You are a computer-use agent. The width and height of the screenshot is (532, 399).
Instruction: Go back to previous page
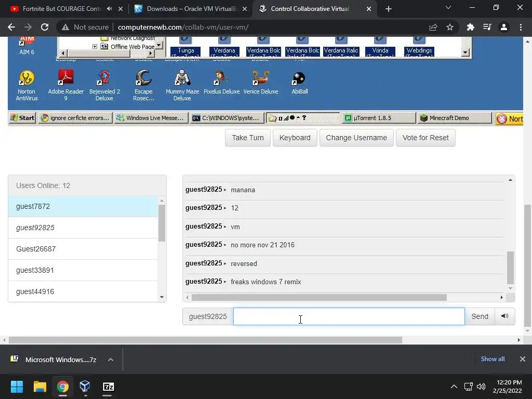coord(11,27)
